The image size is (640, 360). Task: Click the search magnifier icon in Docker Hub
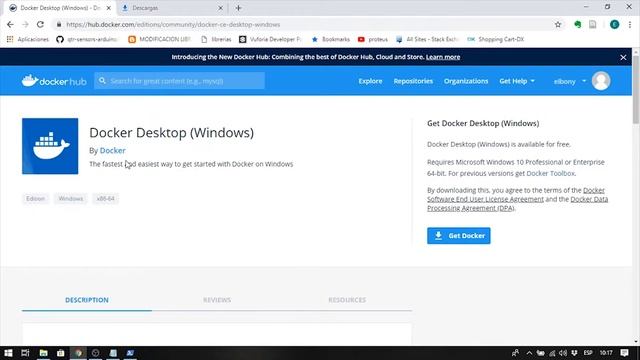[x=102, y=81]
